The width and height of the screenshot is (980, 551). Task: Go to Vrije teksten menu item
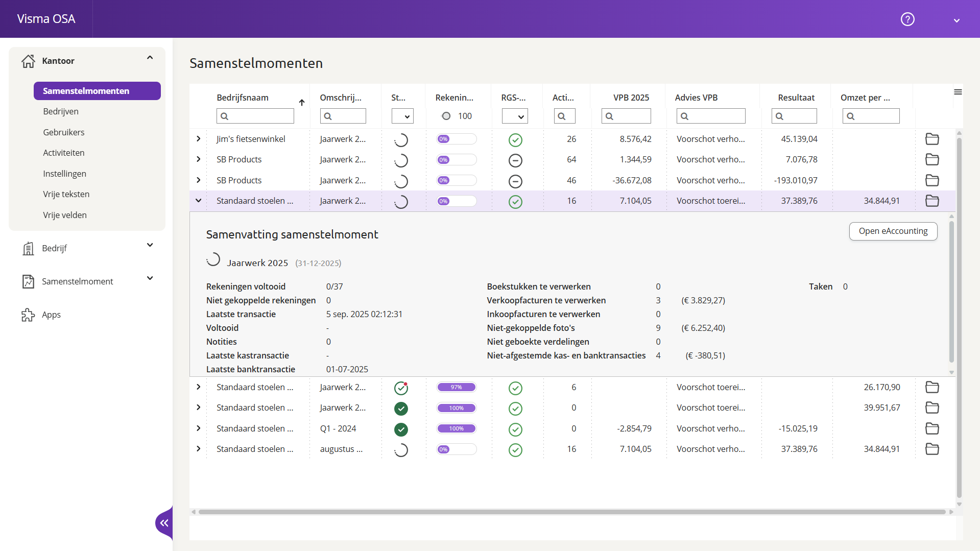pos(66,194)
